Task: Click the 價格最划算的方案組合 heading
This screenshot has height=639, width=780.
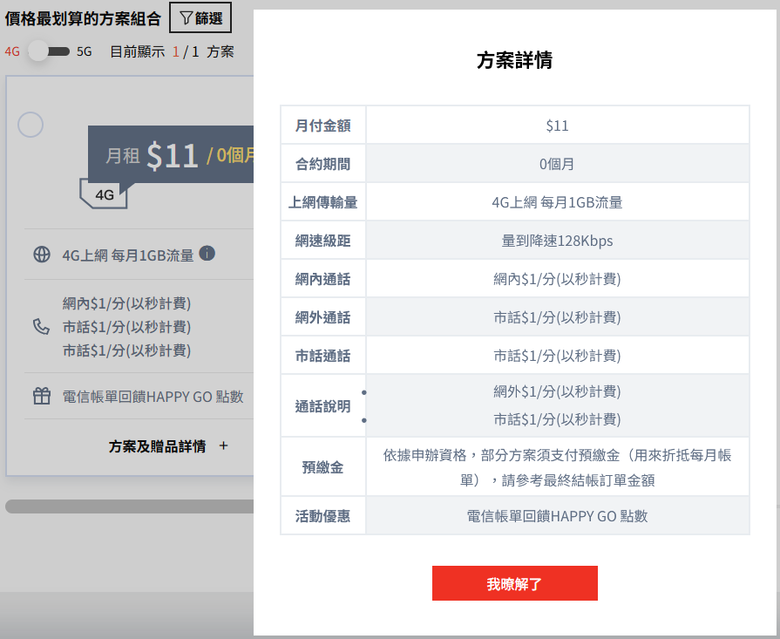Action: point(83,18)
